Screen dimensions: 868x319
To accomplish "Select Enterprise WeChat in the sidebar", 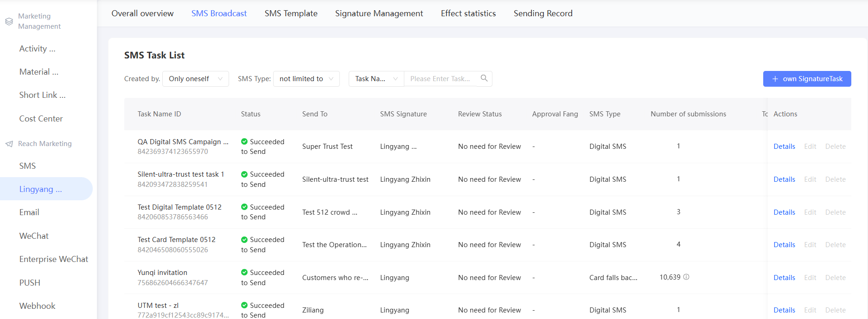I will [x=53, y=259].
